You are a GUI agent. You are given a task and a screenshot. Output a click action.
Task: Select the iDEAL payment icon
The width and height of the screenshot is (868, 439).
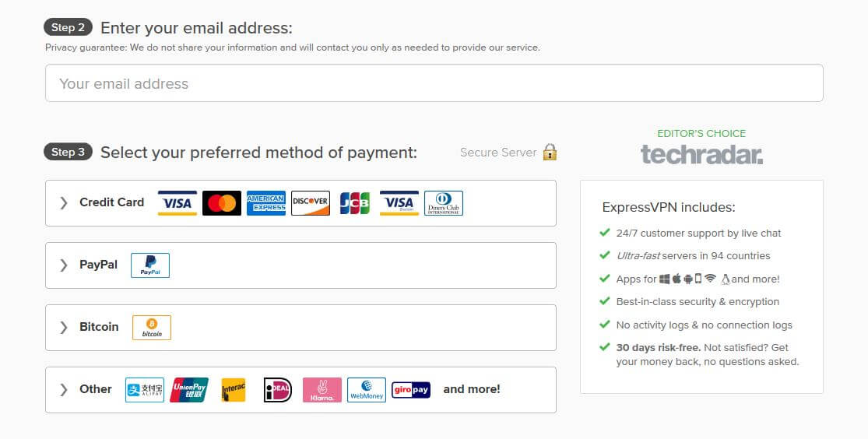tap(277, 390)
